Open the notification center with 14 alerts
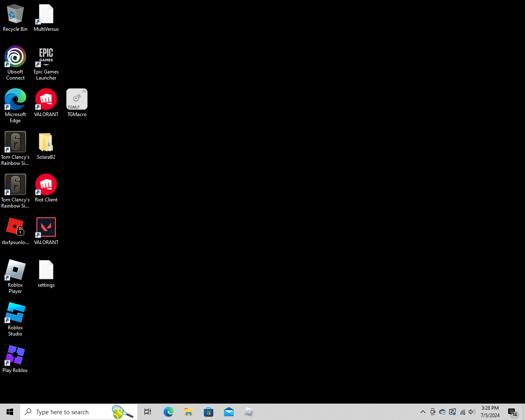Viewport: 525px width, 420px height. pos(512,412)
